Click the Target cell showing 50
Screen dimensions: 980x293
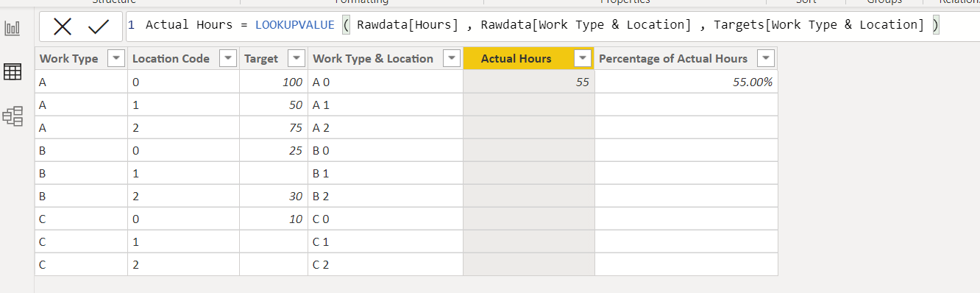[x=274, y=105]
